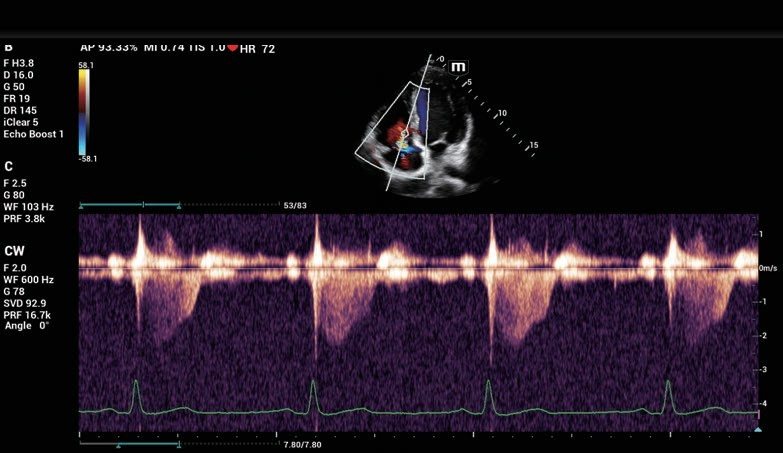Screen dimensions: 783x453
Task: Click the '0m/s' velocity baseline label
Action: [768, 268]
